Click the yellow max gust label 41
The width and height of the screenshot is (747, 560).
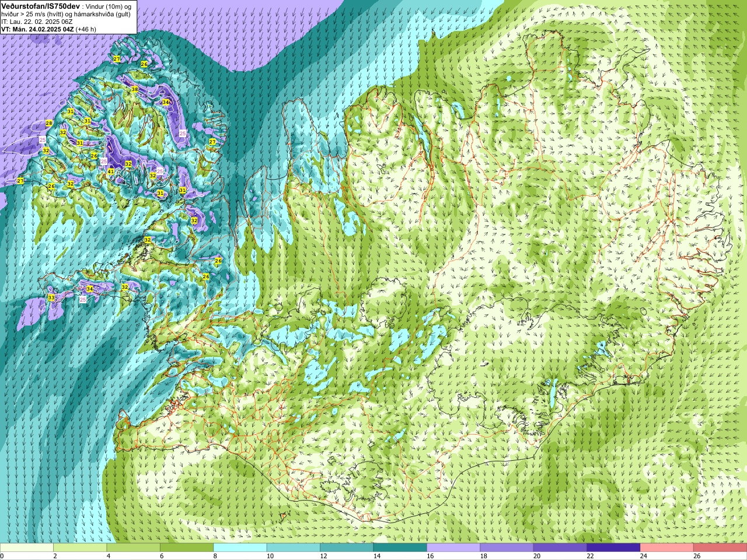pyautogui.click(x=111, y=171)
